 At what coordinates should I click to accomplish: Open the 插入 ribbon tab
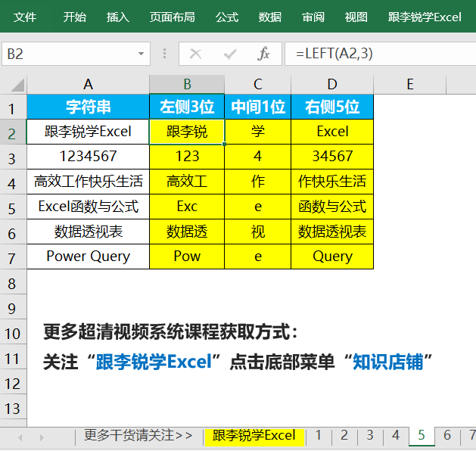(x=118, y=17)
